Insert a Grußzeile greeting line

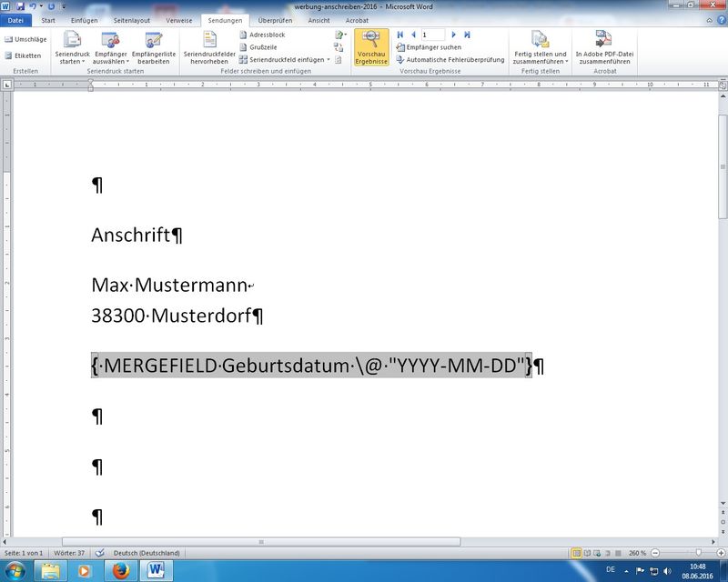(x=258, y=47)
